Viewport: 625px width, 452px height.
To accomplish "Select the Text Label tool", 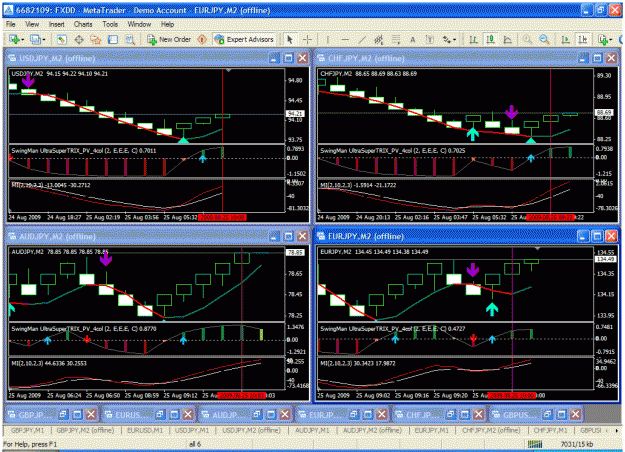I will tap(430, 39).
